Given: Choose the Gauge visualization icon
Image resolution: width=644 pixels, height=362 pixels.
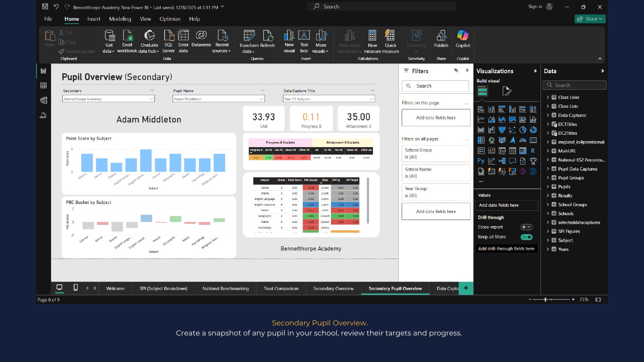Looking at the screenshot, I should click(523, 140).
